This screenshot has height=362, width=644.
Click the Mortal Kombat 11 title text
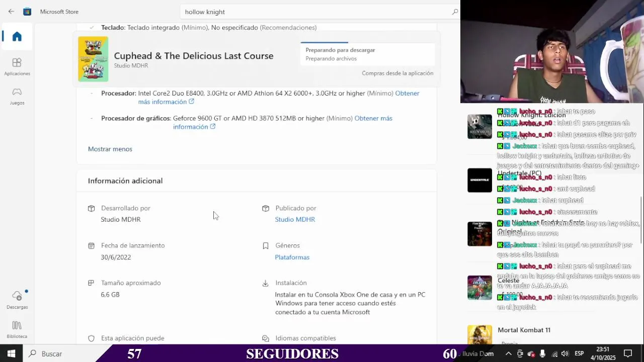[x=524, y=330]
